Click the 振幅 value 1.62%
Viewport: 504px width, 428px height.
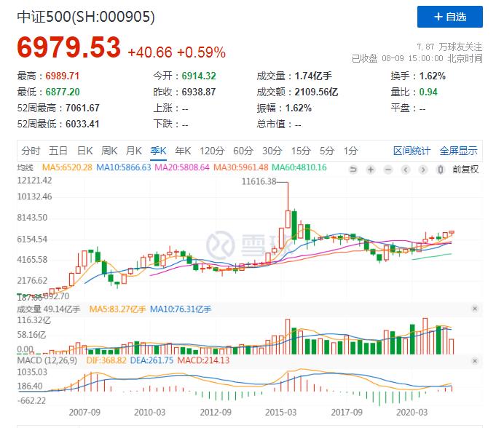(299, 108)
